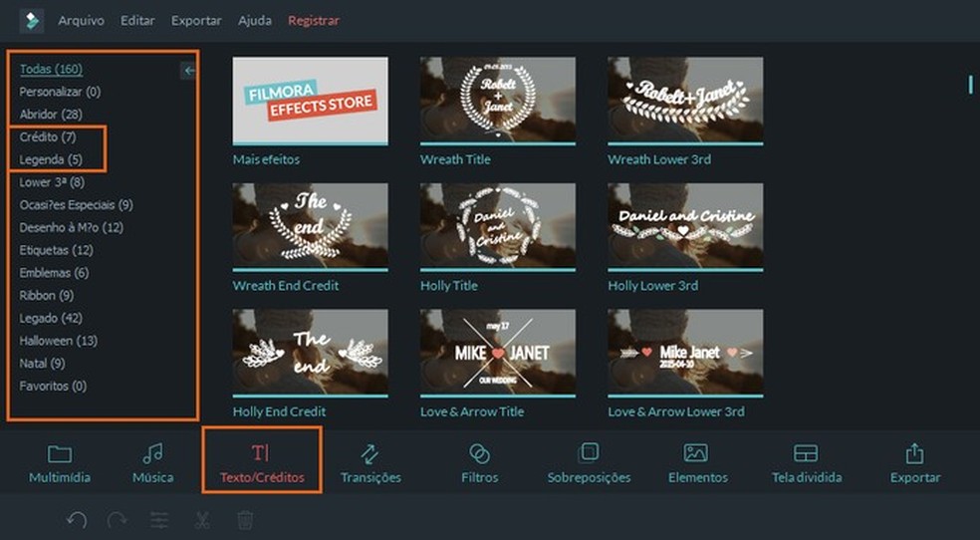Select the Abridor (28) category
This screenshot has width=980, height=540.
(51, 115)
